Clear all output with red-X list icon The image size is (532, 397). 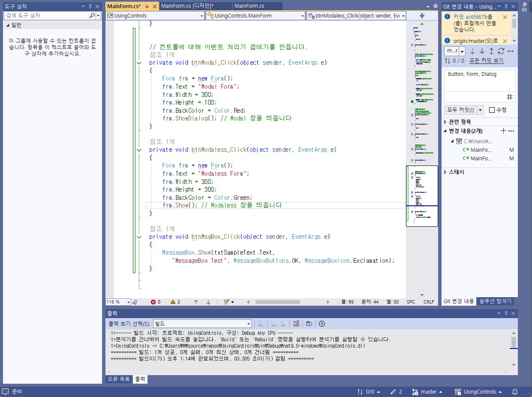[x=296, y=324]
